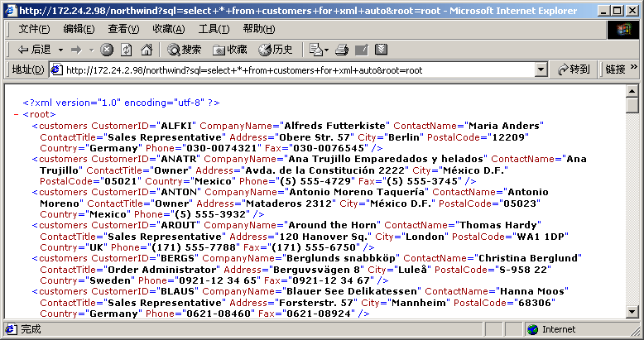Viewport: 644px width, 340px height.
Task: Click the Print icon
Action: (342, 50)
